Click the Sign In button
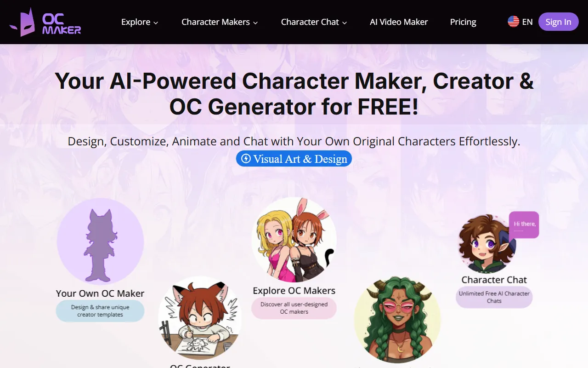The width and height of the screenshot is (588, 368). pyautogui.click(x=558, y=22)
